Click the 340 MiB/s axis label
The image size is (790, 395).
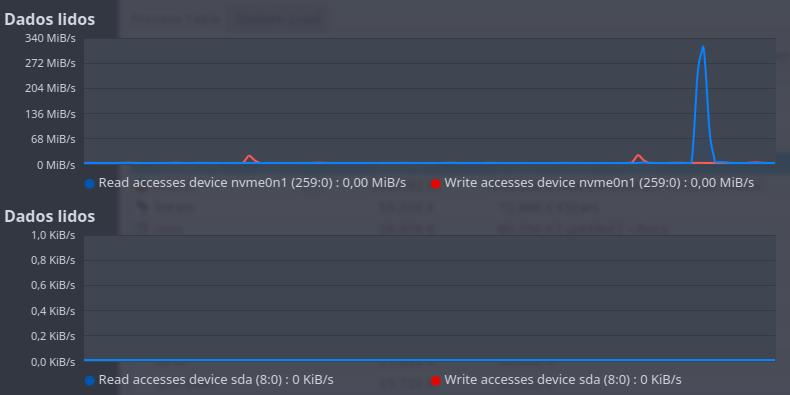tap(50, 38)
